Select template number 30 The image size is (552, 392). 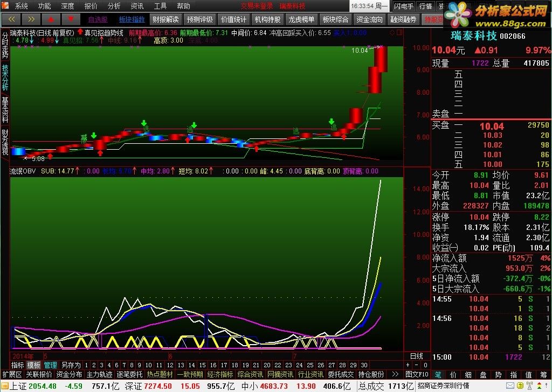[364, 365]
